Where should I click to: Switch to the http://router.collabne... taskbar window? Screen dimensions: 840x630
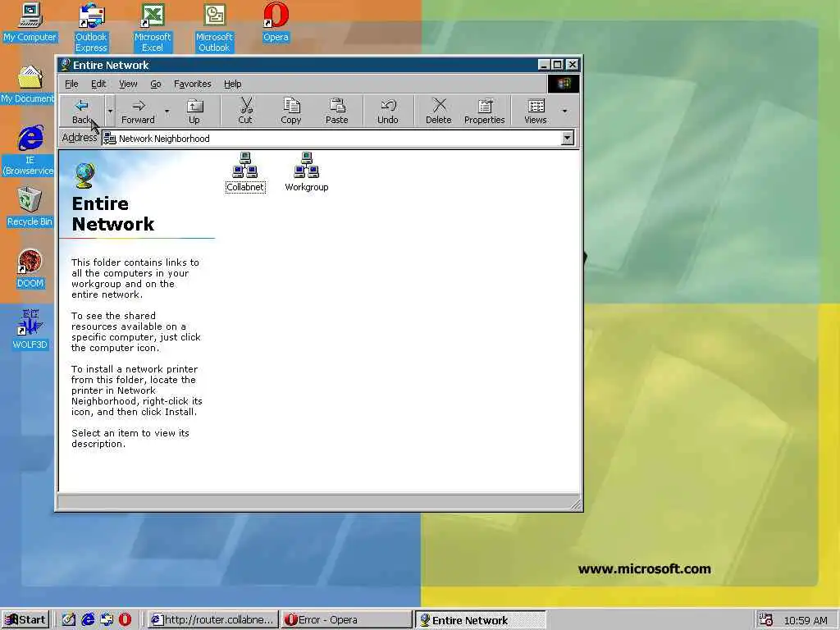pos(212,620)
